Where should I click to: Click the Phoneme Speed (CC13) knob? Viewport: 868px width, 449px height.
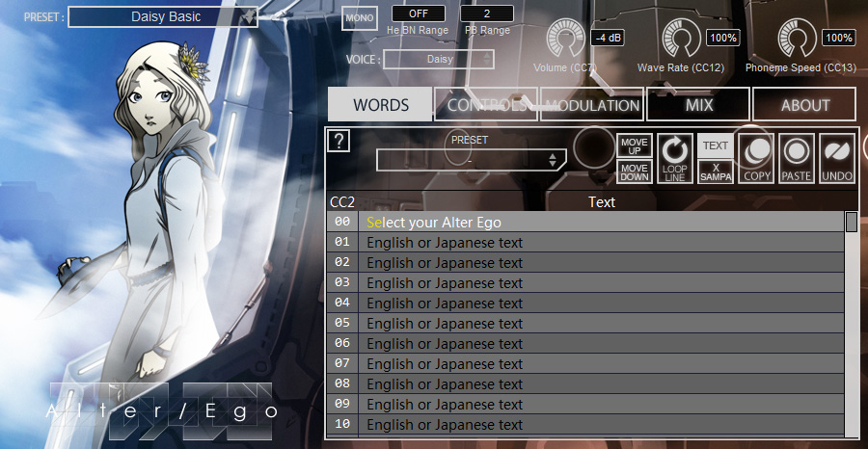[x=797, y=39]
